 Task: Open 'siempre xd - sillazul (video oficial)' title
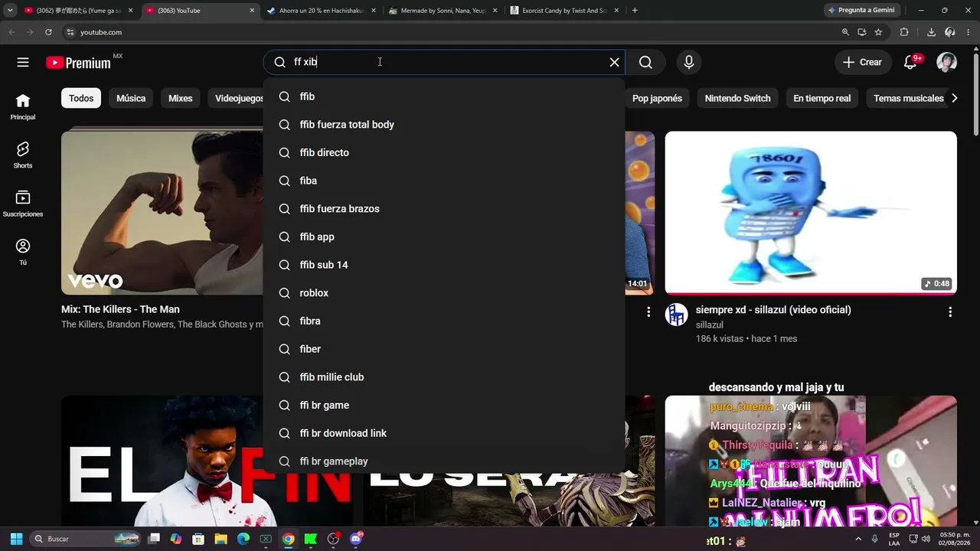point(773,310)
